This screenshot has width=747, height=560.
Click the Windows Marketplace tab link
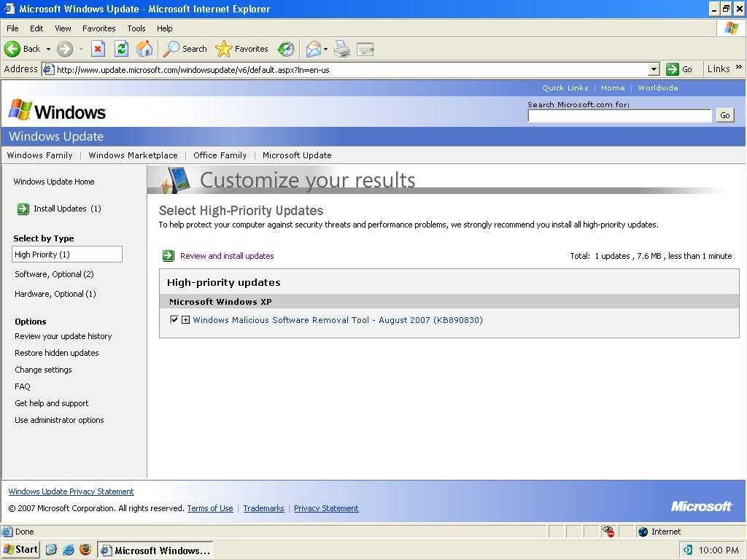(x=133, y=155)
